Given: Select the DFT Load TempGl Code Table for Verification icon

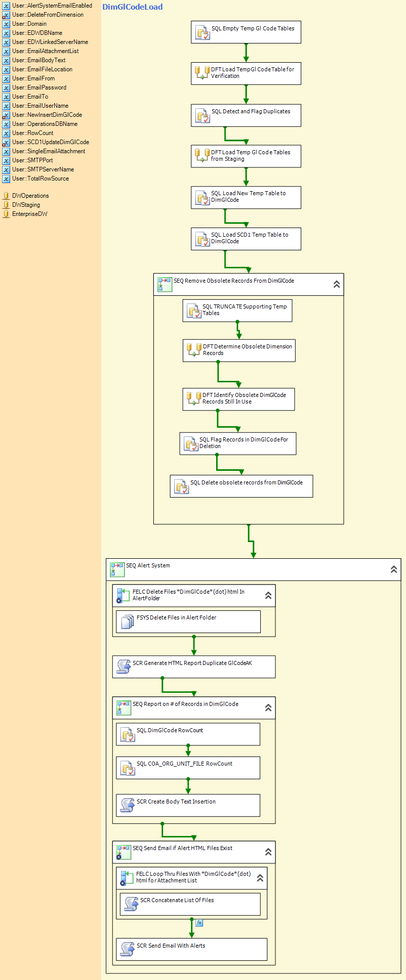Looking at the screenshot, I should click(x=202, y=73).
